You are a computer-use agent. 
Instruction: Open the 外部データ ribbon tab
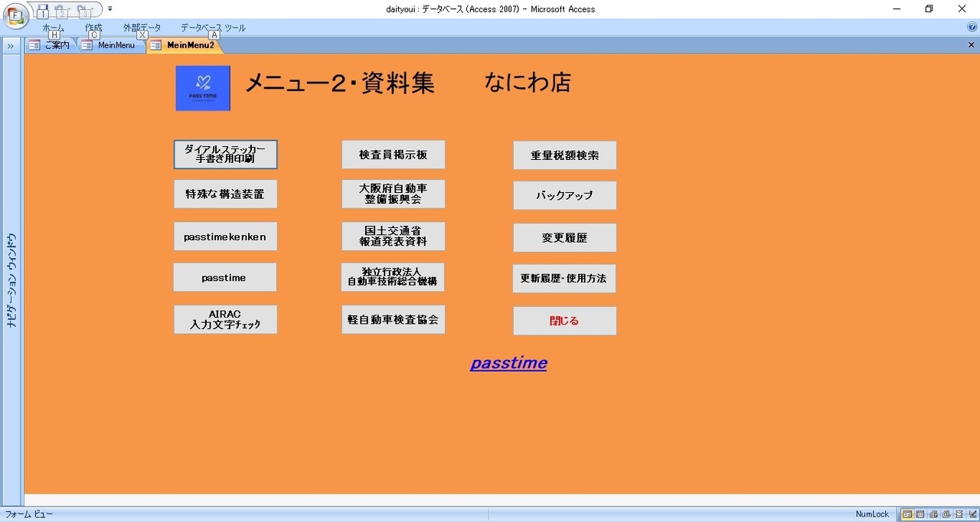[142, 28]
